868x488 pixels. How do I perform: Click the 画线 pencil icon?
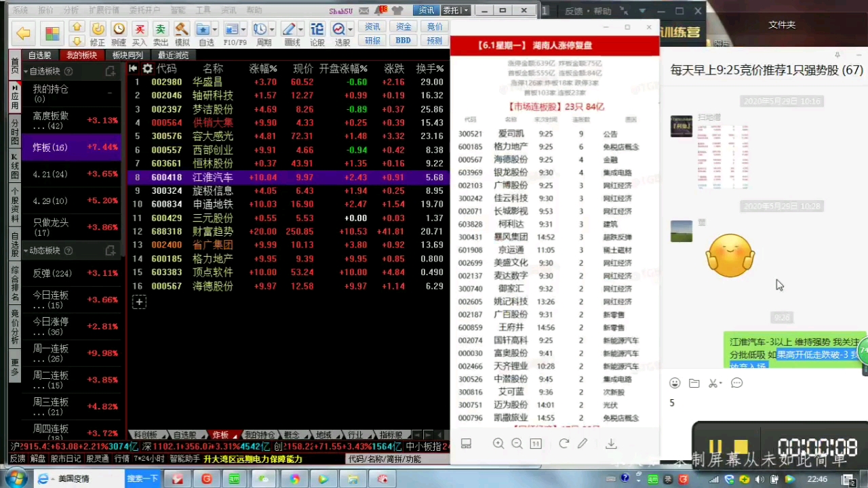click(289, 29)
